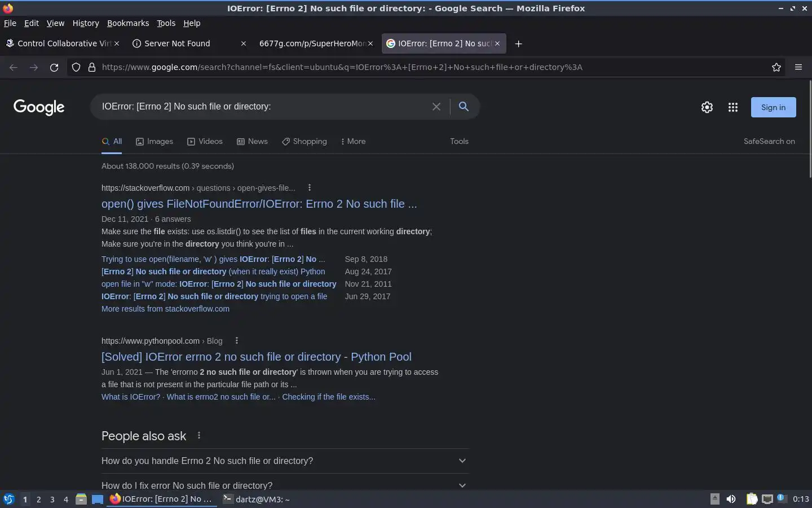Open Google quick settings gear
The width and height of the screenshot is (812, 508).
(x=707, y=107)
